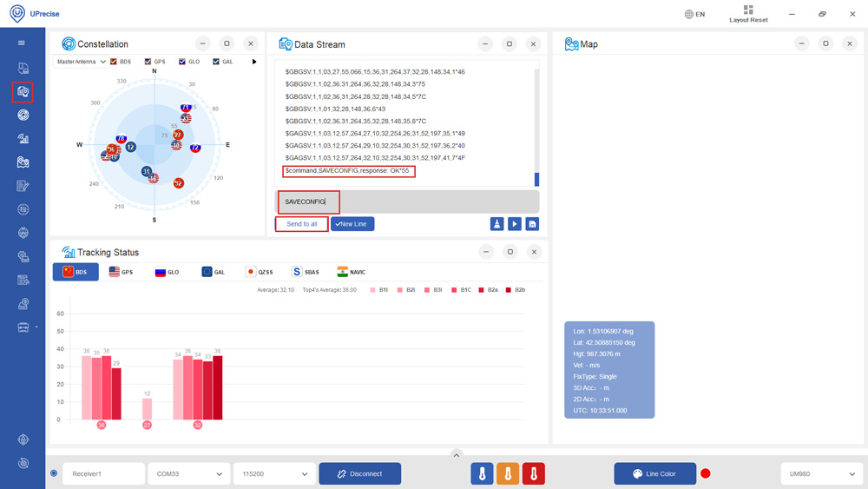Clear the data stream with broom icon
This screenshot has height=489, width=868.
pos(496,224)
